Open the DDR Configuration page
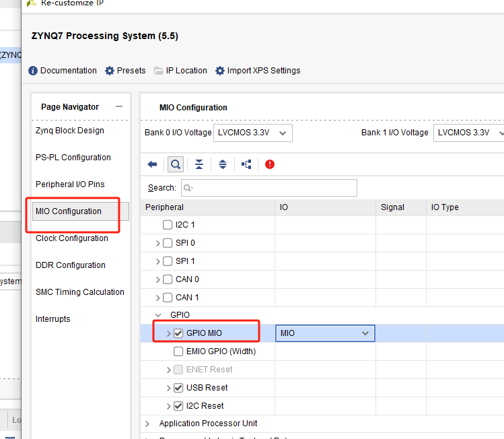504x439 pixels. pos(71,265)
